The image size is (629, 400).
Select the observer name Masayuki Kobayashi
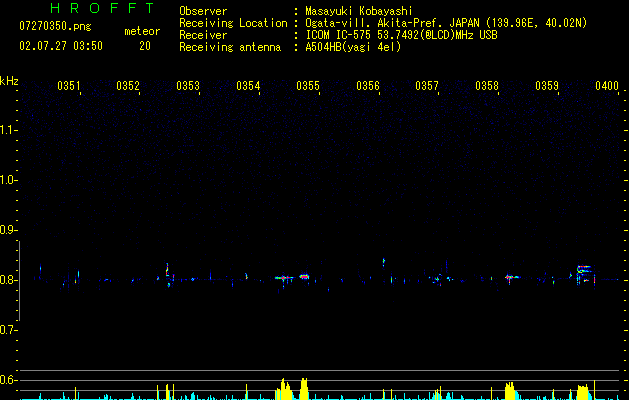pyautogui.click(x=359, y=11)
